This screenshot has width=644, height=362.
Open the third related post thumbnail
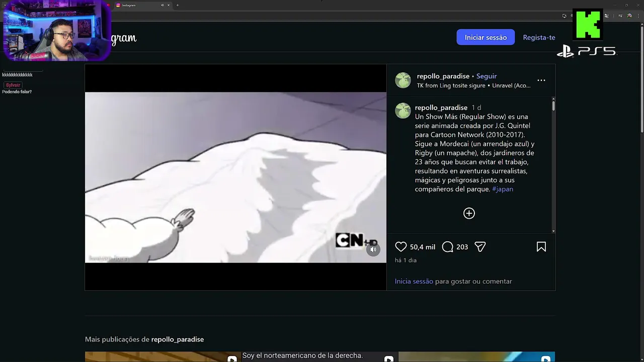click(476, 356)
